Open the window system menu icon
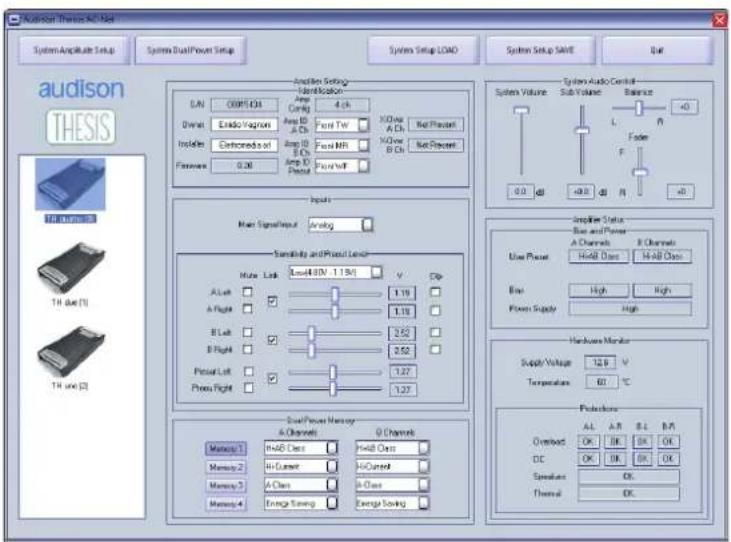This screenshot has height=542, width=731. point(14,20)
